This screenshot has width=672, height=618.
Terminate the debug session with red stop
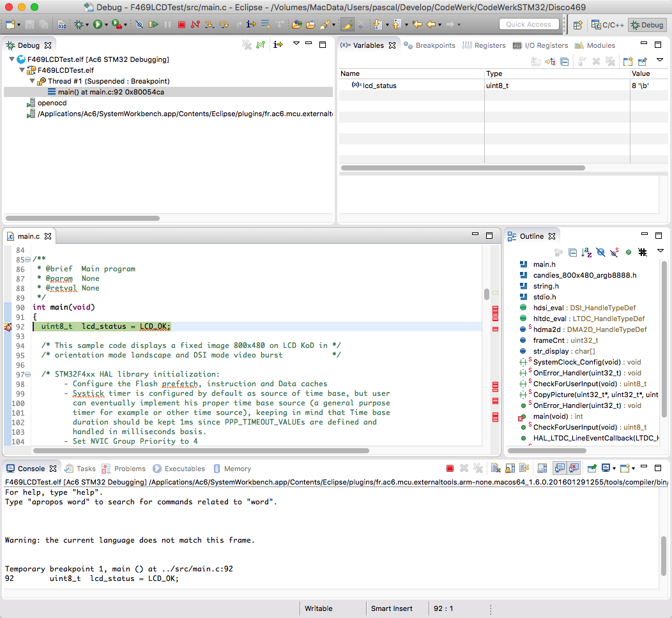click(x=181, y=25)
